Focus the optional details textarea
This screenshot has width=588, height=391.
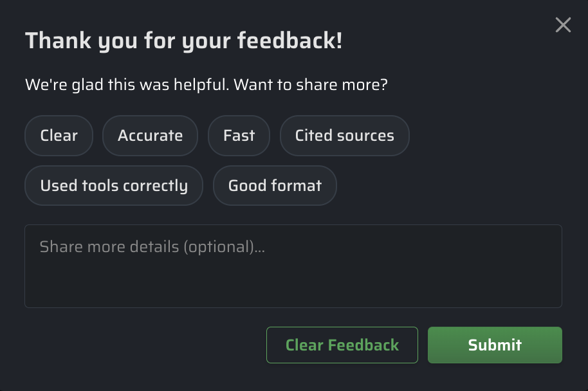pyautogui.click(x=293, y=266)
